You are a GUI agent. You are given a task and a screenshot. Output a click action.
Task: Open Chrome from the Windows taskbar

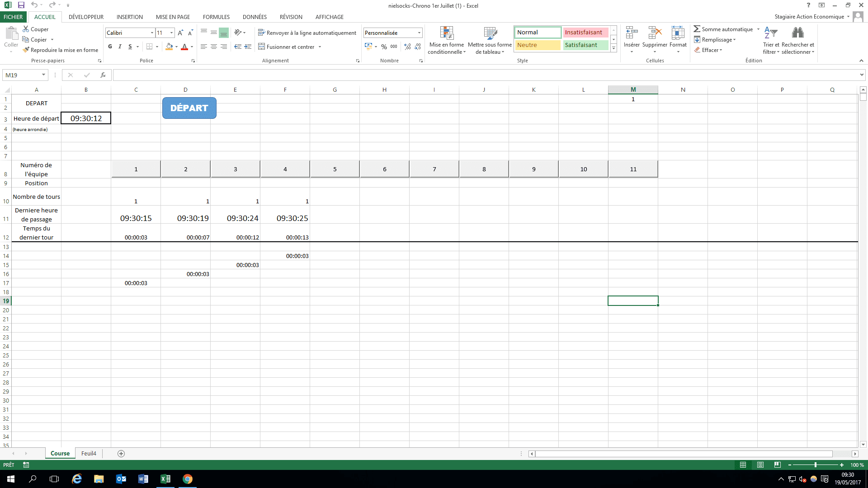point(187,479)
